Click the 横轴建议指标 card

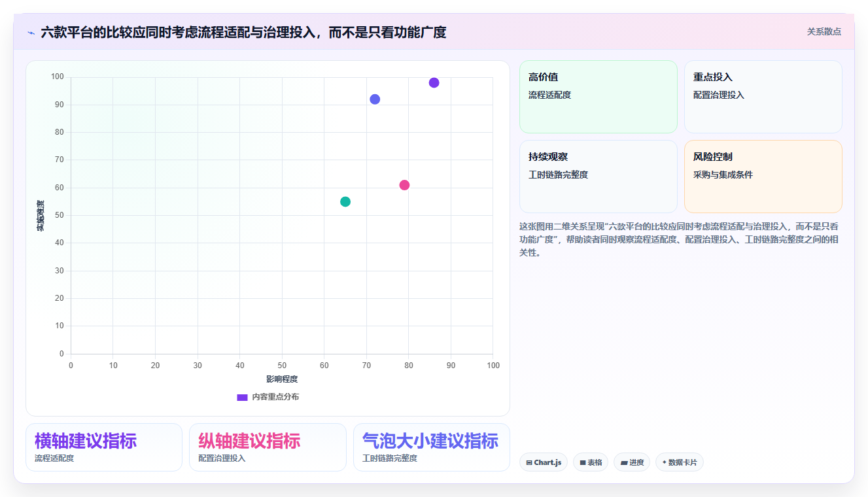(104, 447)
